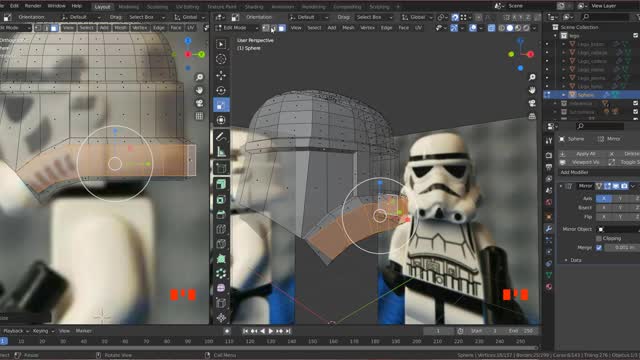
Task: Toggle Flip Y button
Action: 620,217
